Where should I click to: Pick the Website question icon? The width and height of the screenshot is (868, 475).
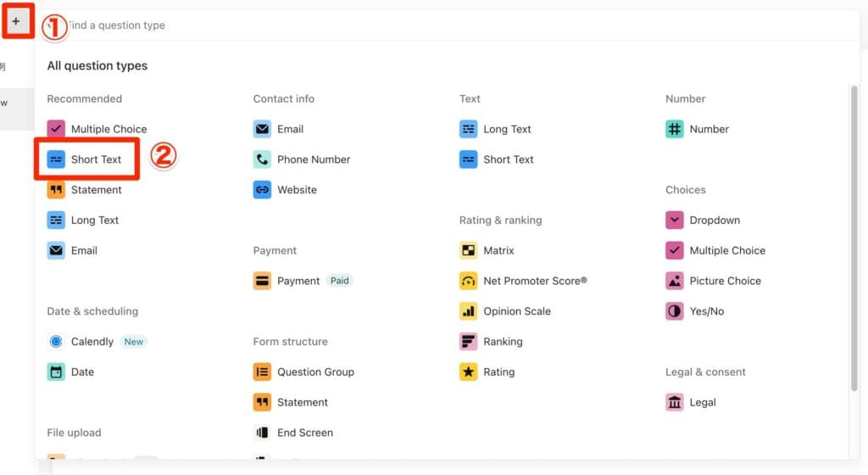coord(263,190)
